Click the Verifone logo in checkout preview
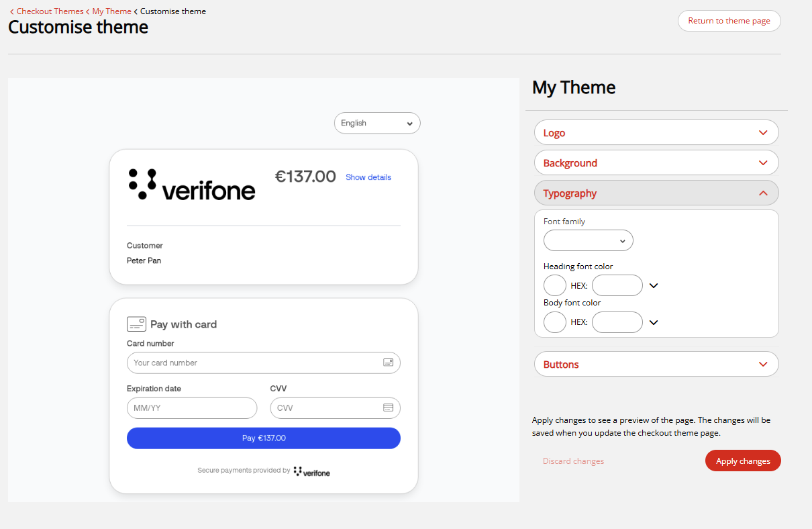The image size is (812, 529). tap(192, 185)
